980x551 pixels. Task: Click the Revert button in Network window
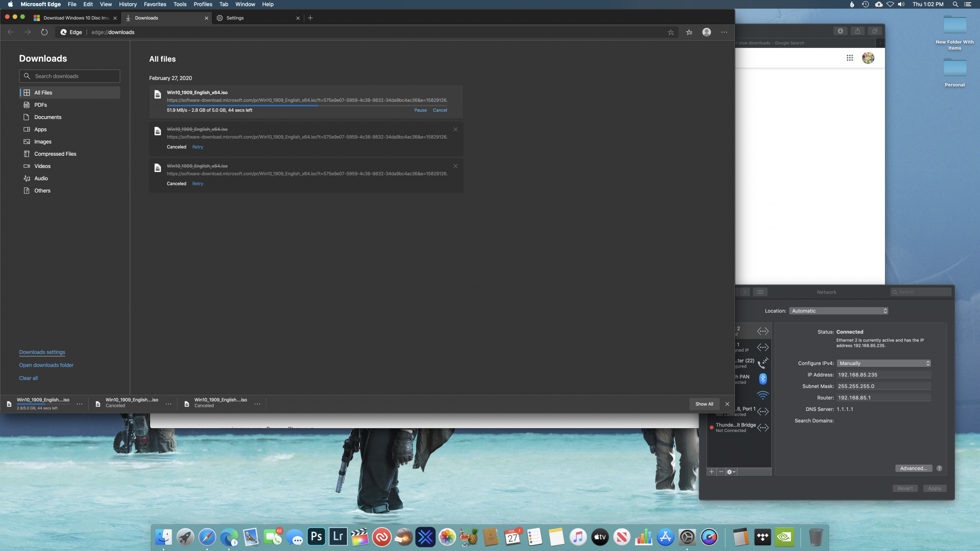pyautogui.click(x=905, y=488)
